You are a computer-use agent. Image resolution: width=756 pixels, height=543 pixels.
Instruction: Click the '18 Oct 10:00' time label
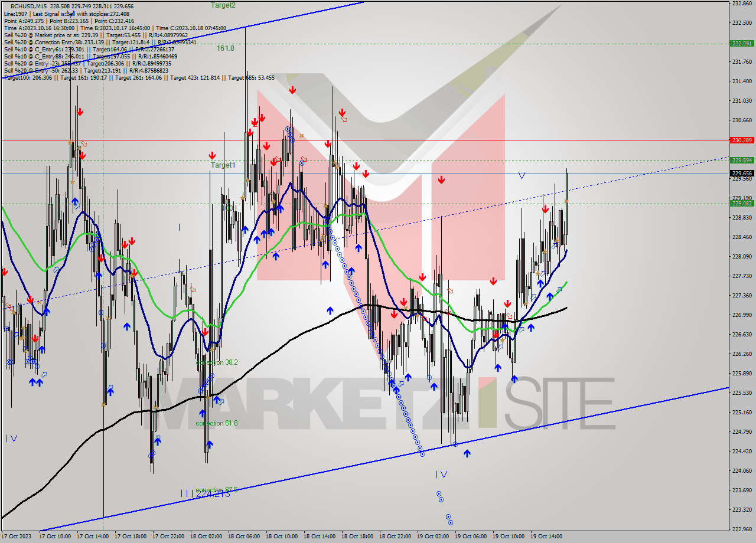pyautogui.click(x=282, y=537)
